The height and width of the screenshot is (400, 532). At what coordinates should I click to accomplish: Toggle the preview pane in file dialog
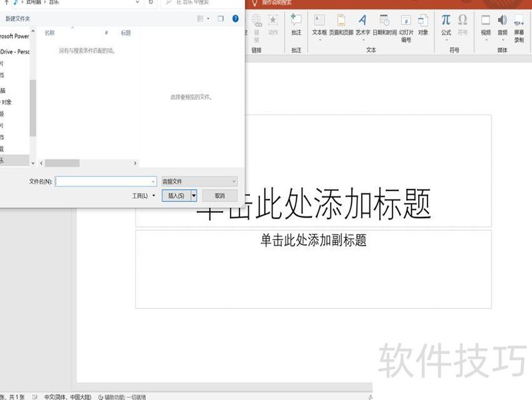click(220, 19)
